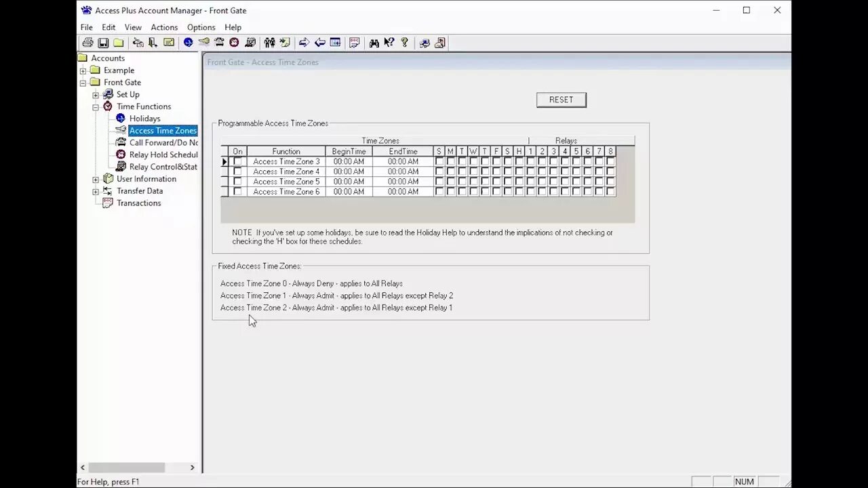
Task: Click the RESET button
Action: click(x=561, y=100)
